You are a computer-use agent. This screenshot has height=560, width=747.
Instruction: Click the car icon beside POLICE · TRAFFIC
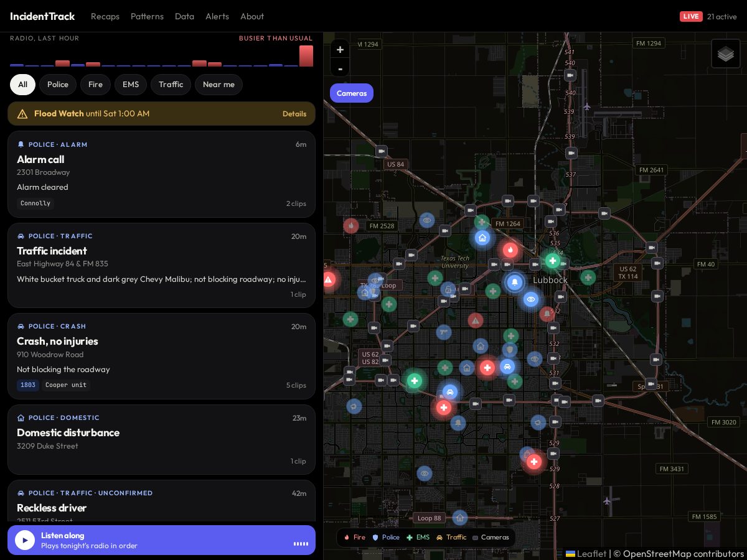[21, 236]
